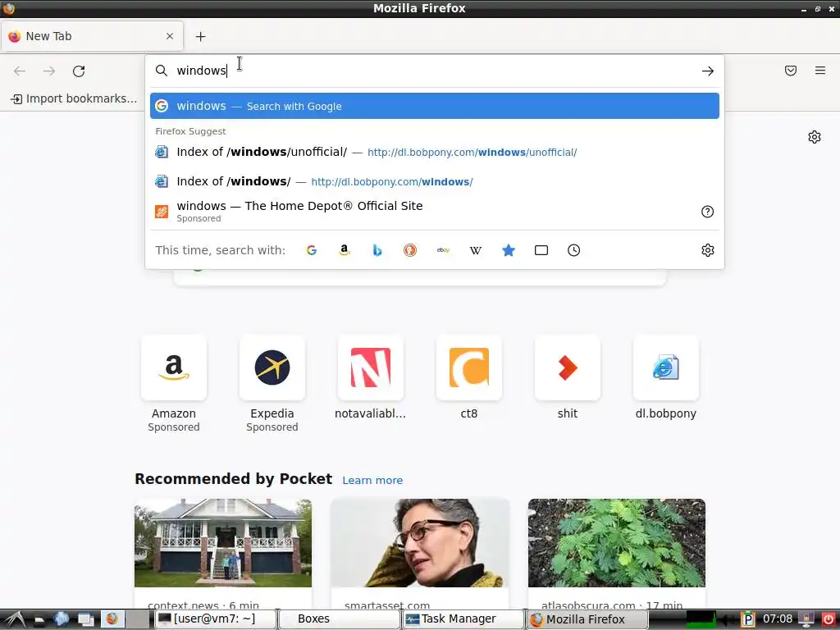840x630 pixels.
Task: Search bookmarks via the star icon
Action: (509, 250)
